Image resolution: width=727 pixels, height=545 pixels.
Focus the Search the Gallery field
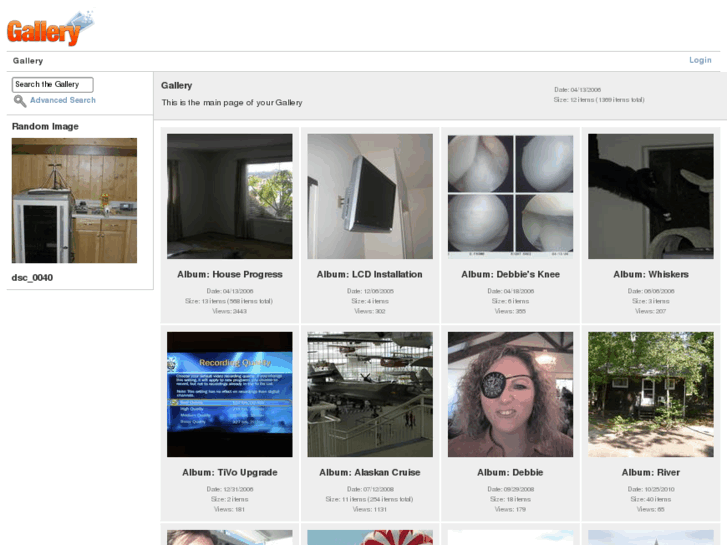point(53,85)
